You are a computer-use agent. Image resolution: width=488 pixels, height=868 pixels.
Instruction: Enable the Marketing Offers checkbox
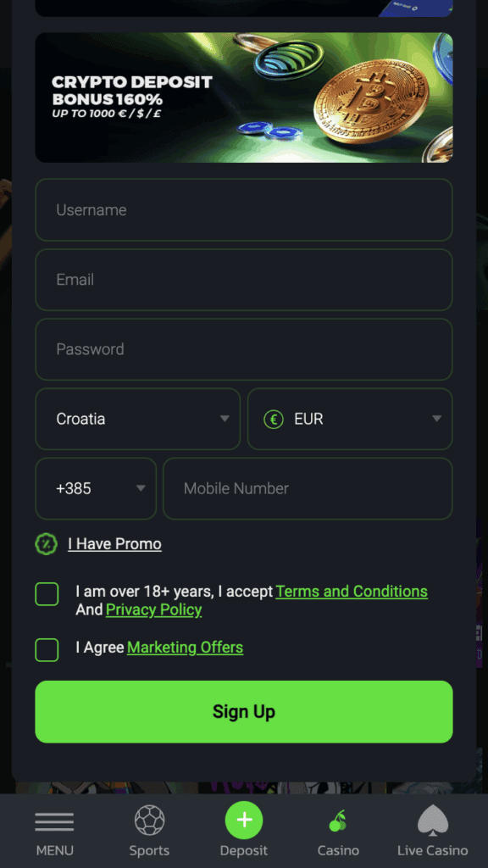47,650
